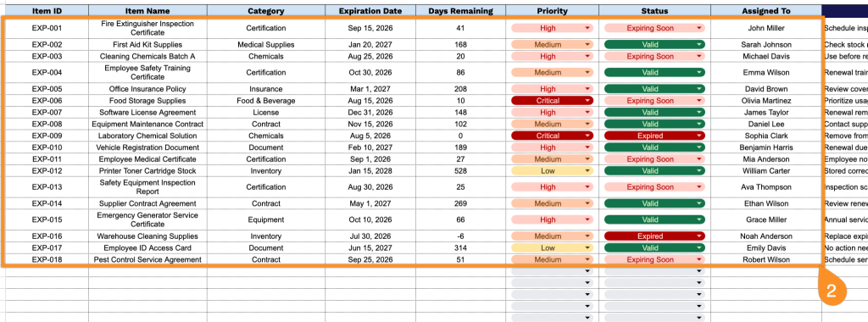This screenshot has width=868, height=322.
Task: Open the Expired status dropdown for EXP-009
Action: pyautogui.click(x=654, y=136)
